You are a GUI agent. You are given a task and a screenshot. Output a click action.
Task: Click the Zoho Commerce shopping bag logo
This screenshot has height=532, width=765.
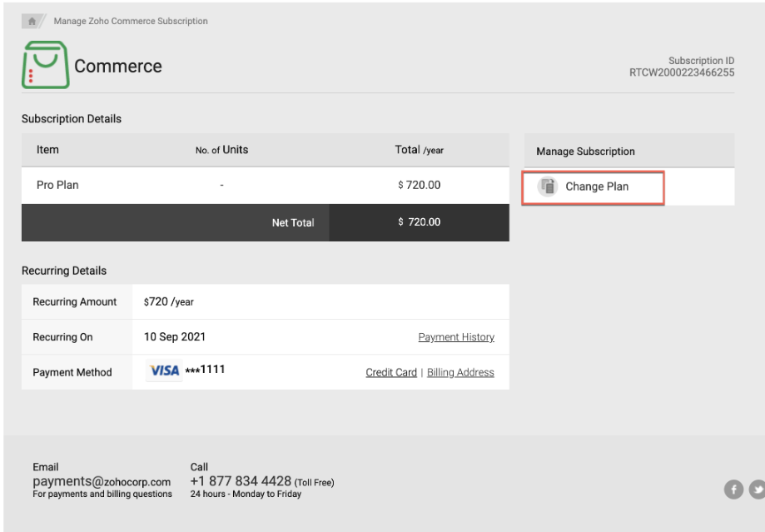tap(44, 66)
